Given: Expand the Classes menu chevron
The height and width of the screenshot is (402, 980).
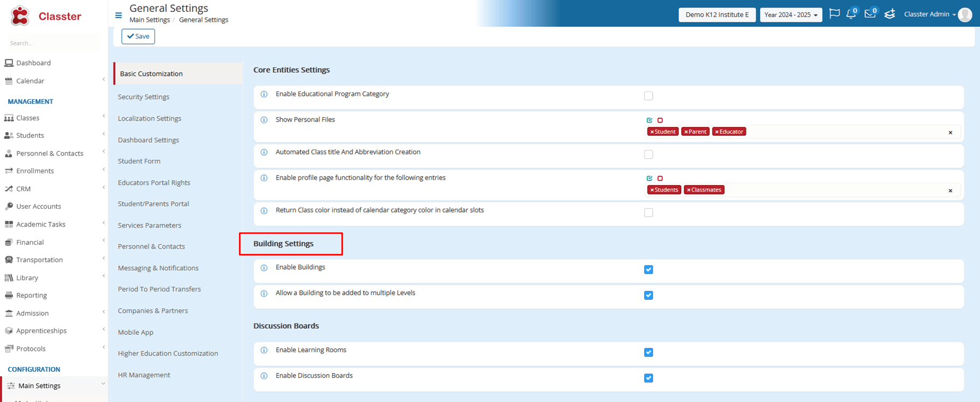Looking at the screenshot, I should [103, 116].
